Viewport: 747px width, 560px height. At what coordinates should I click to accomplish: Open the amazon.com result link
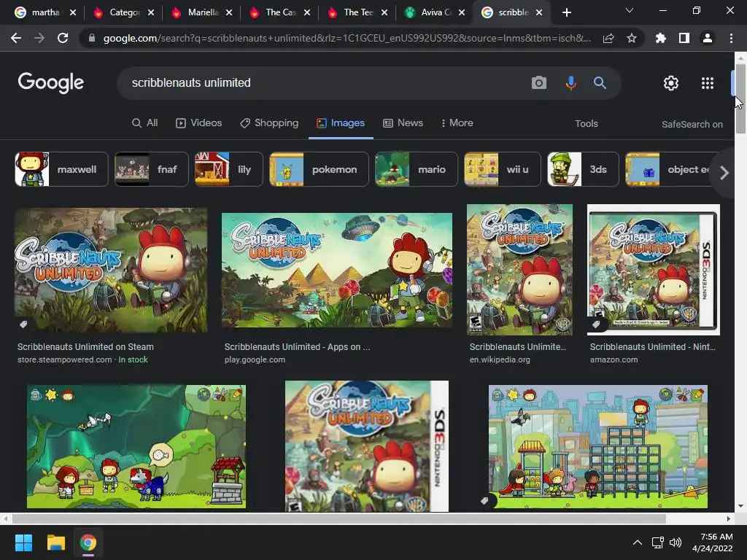614,359
